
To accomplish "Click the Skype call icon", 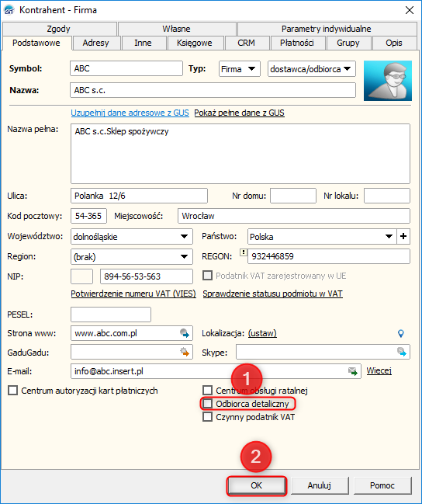I will pyautogui.click(x=402, y=352).
